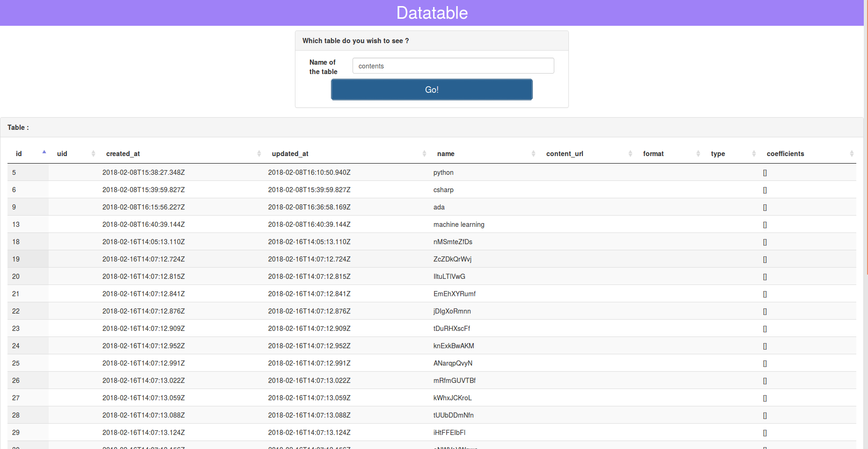The height and width of the screenshot is (449, 868).
Task: Click the sort arrow icon in id column
Action: click(44, 152)
